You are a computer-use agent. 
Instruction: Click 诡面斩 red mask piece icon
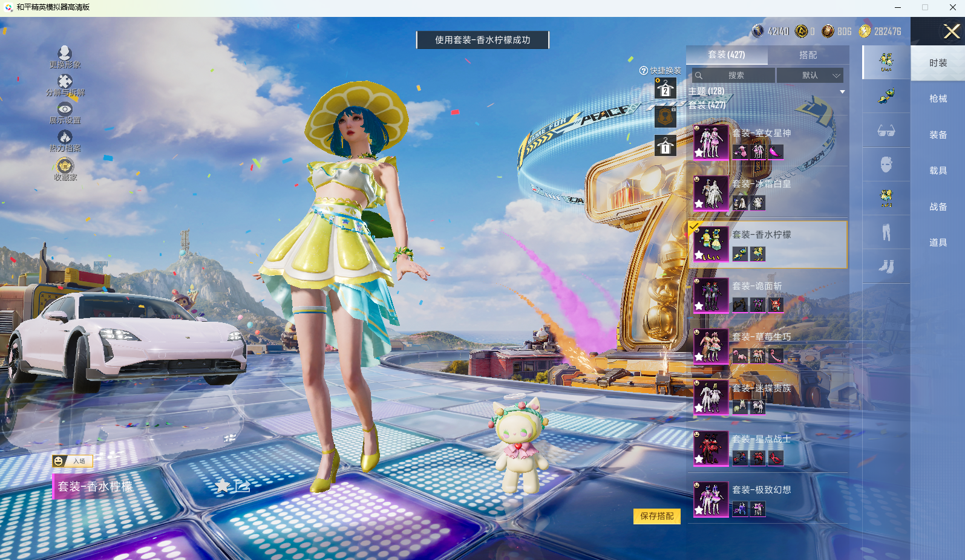pos(776,305)
